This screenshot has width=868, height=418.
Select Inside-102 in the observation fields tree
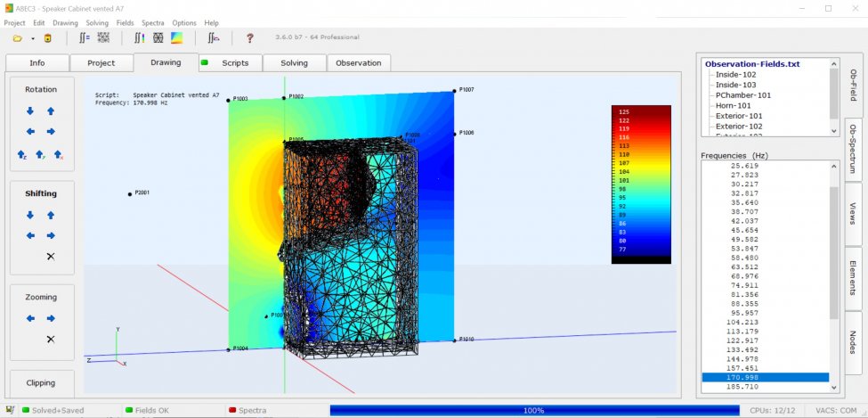(735, 74)
